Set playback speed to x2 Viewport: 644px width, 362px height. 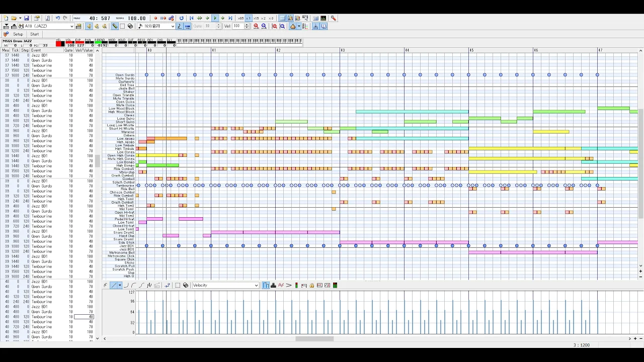264,18
